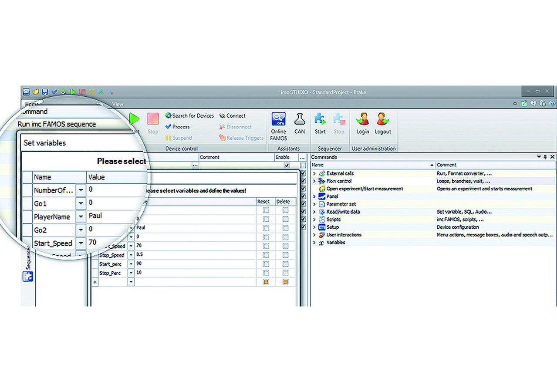Viewport: 557px width, 392px height.
Task: Tick the Delete checkbox in the value 70 row
Action: 286,246
